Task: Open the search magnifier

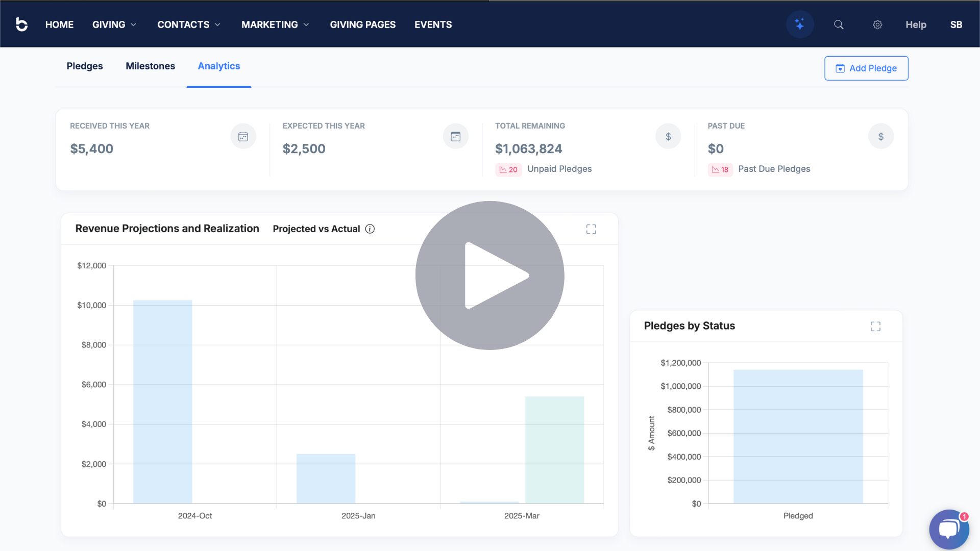Action: pyautogui.click(x=839, y=24)
